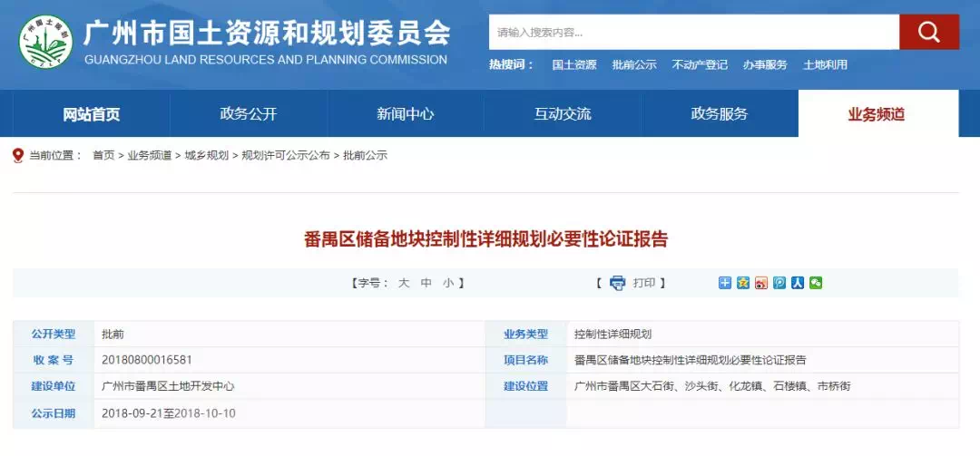Click hot search term 批前公示

click(634, 65)
